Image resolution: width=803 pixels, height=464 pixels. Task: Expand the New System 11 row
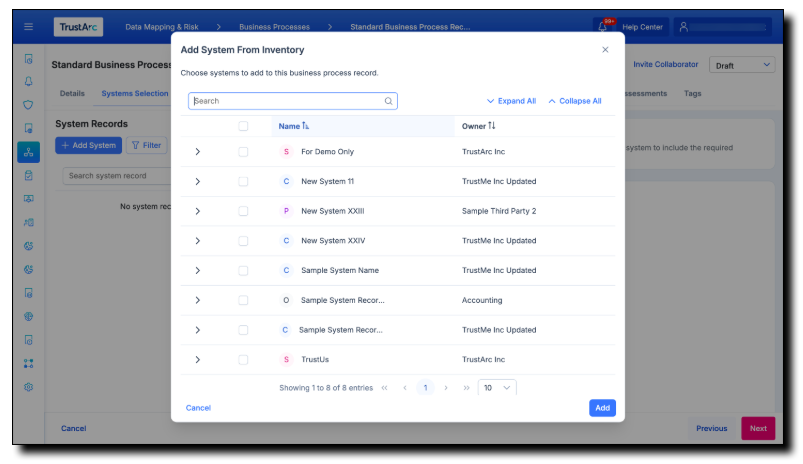tap(198, 182)
